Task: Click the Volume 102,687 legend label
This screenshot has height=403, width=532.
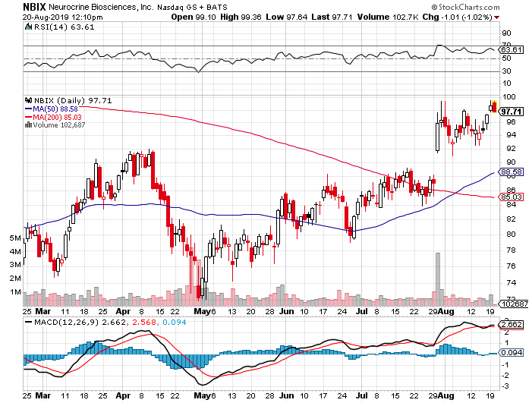Action: pos(59,124)
